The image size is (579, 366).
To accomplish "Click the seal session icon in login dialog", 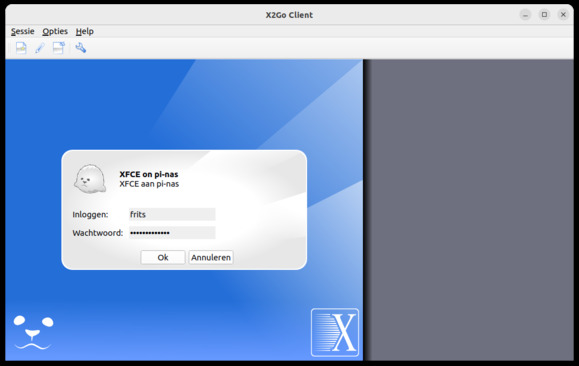I will 90,179.
